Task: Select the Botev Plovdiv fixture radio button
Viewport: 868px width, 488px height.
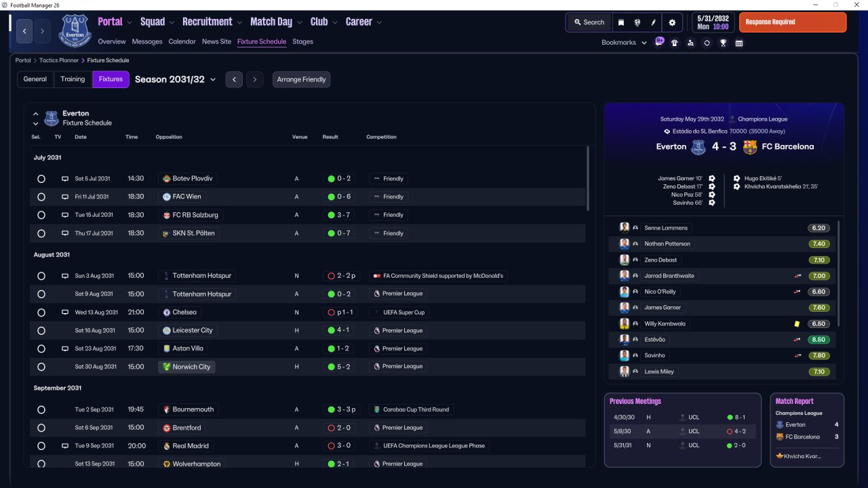Action: tap(41, 179)
